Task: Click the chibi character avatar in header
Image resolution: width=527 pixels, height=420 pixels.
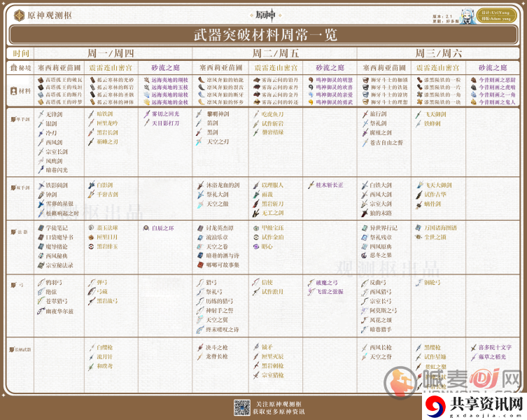Action: [468, 16]
